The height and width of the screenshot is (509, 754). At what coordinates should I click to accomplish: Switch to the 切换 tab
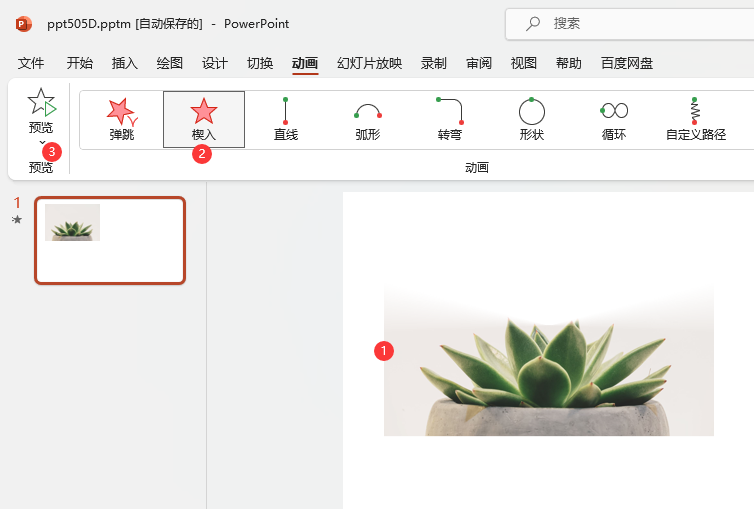(260, 63)
